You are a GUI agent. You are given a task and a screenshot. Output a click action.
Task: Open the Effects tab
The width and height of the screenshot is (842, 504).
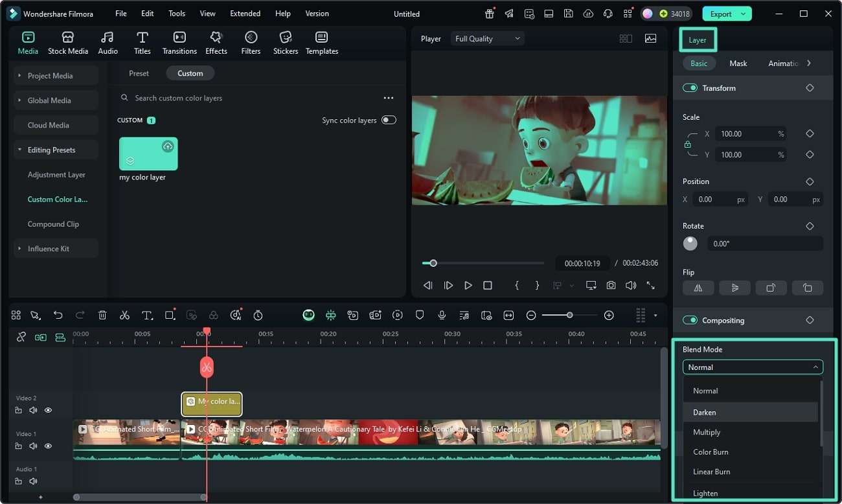click(x=216, y=43)
